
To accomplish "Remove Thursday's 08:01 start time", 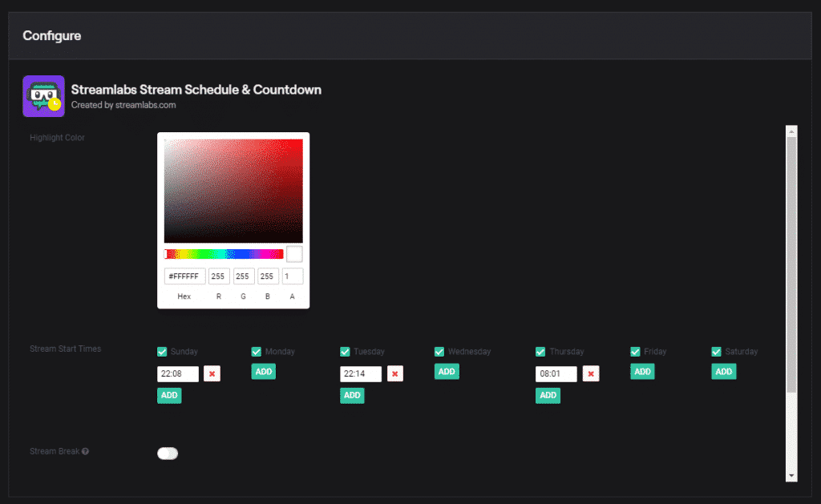I will [x=591, y=373].
